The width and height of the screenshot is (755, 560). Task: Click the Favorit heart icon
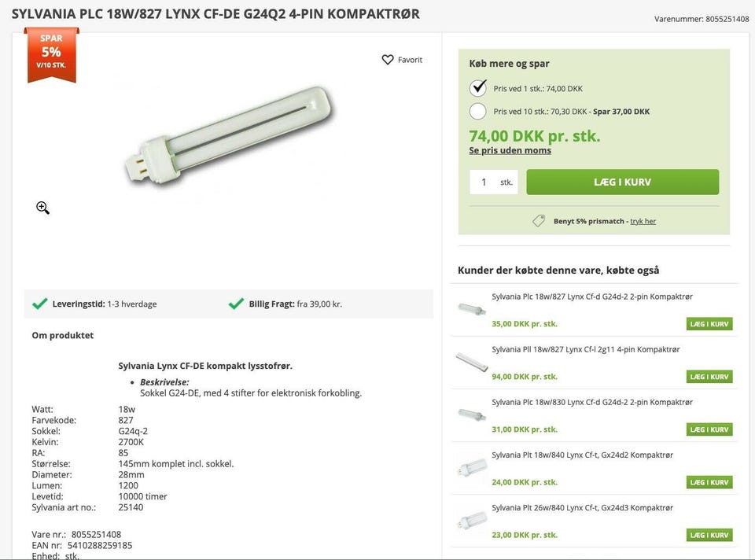388,60
